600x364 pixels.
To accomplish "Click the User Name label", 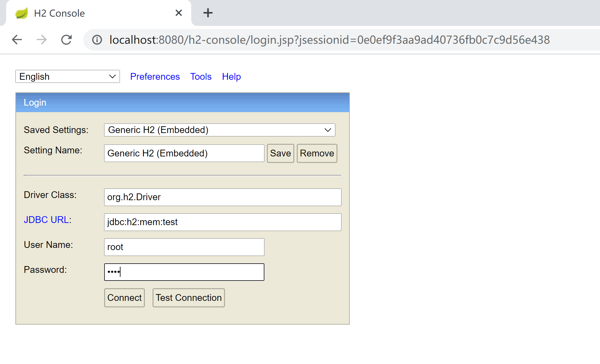I will coord(48,245).
